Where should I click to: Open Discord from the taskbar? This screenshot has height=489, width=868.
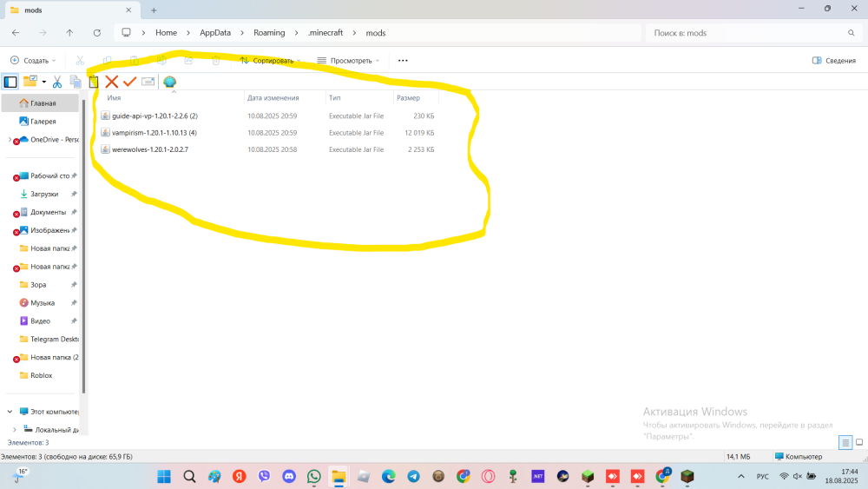[289, 476]
